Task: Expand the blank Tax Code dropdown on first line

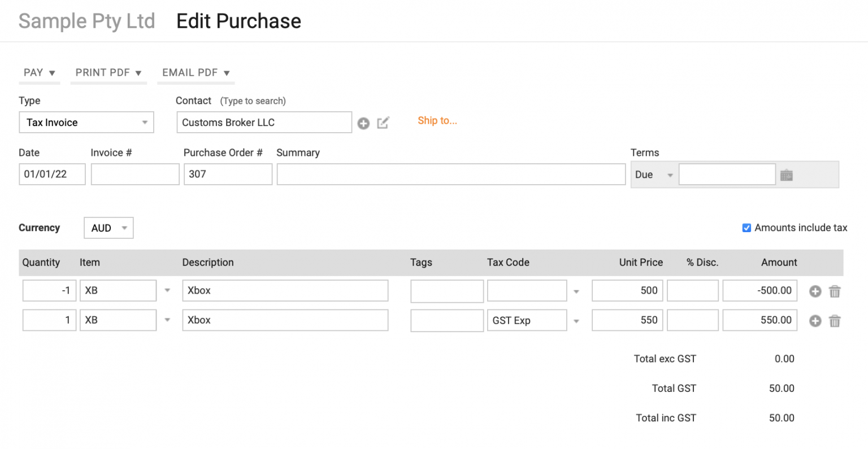Action: (576, 290)
